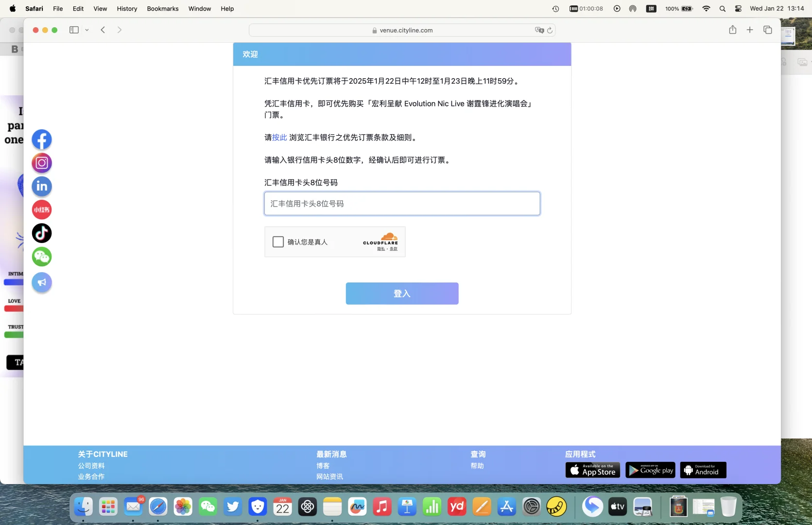Open Cloudflare privacy link 隐私

click(381, 249)
